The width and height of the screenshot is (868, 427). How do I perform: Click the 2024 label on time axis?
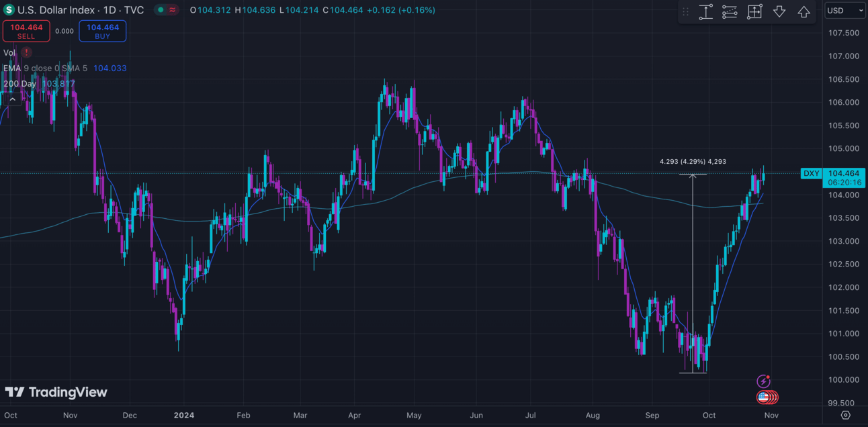(x=183, y=415)
